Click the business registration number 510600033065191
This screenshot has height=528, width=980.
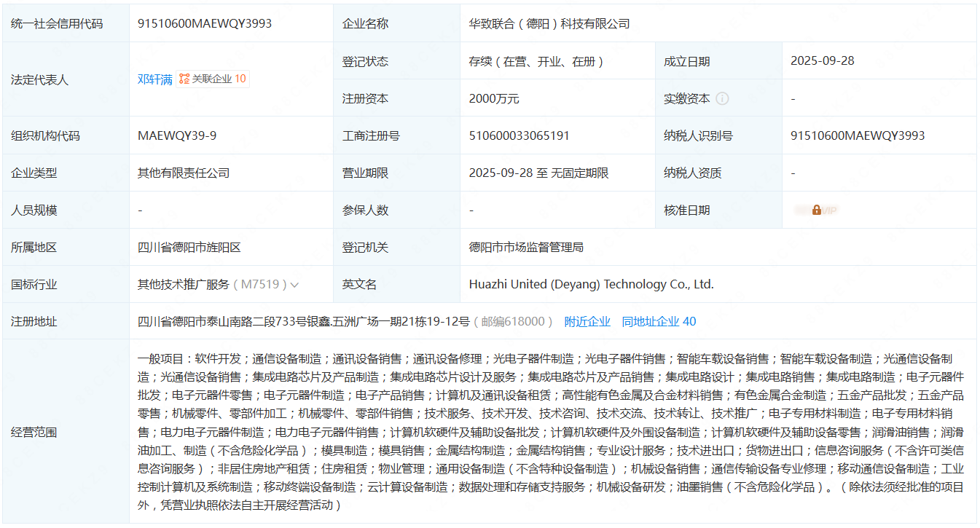pos(519,135)
